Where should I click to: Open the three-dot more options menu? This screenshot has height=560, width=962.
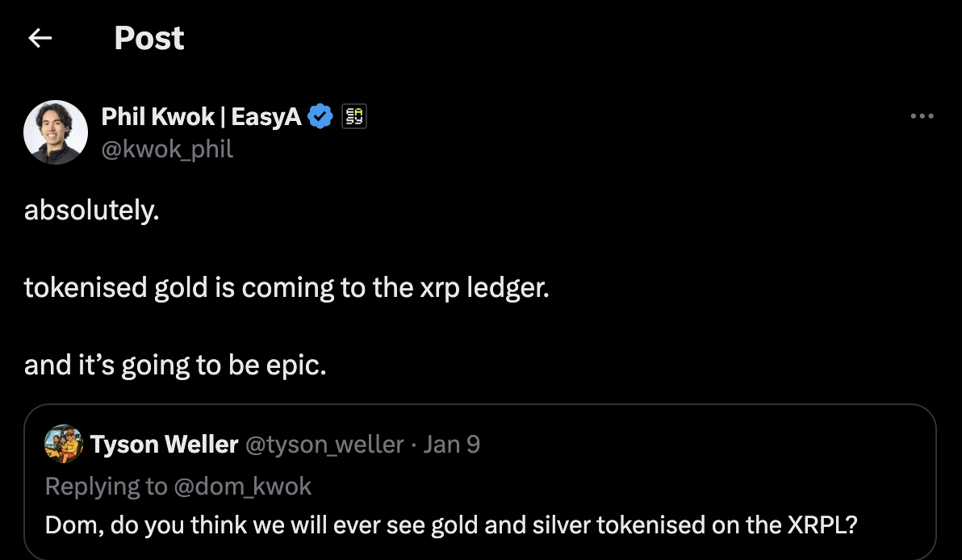[x=921, y=117]
